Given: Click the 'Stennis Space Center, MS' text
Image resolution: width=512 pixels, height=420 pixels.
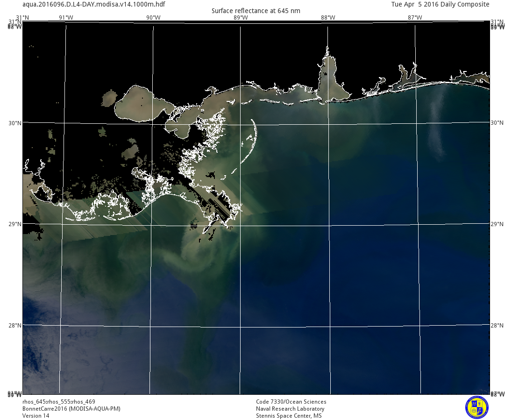Looking at the screenshot, I should [x=289, y=416].
